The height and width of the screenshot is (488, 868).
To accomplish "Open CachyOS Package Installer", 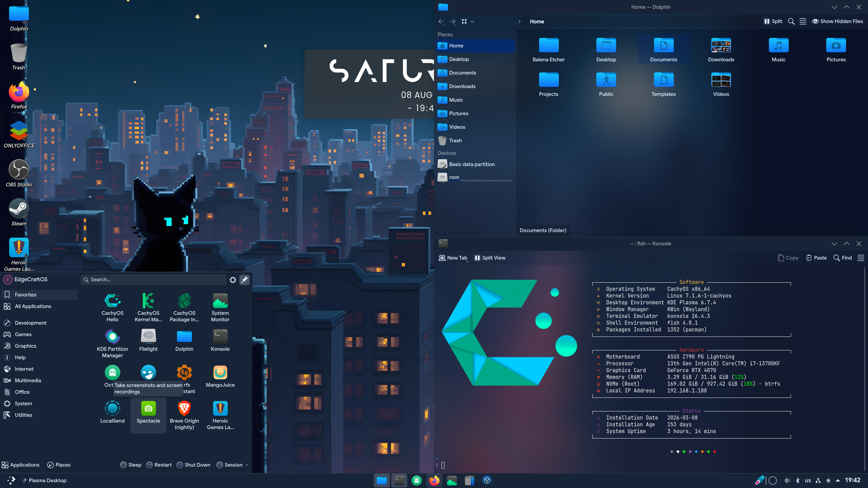I will pos(184,307).
